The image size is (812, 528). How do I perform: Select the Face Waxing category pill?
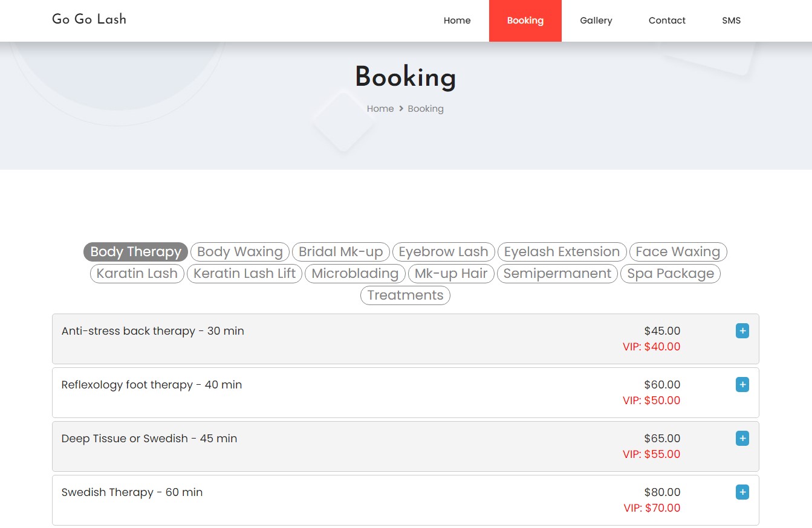pyautogui.click(x=678, y=252)
